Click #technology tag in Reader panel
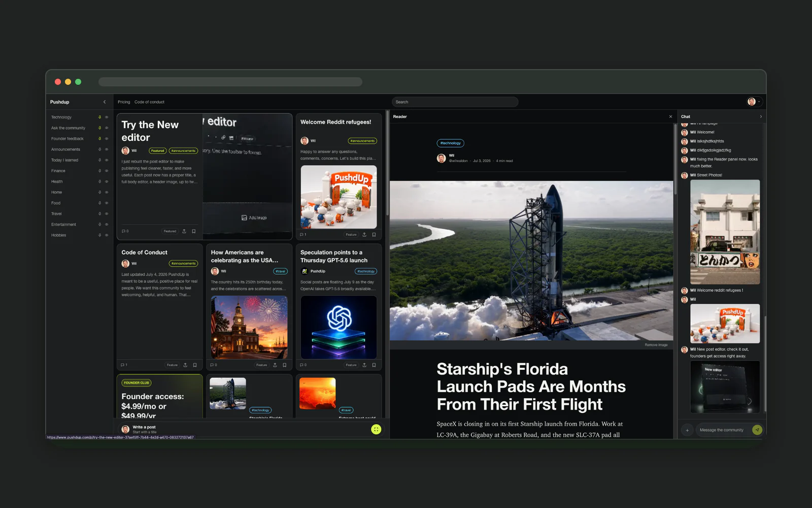Viewport: 812px width, 508px height. 451,143
